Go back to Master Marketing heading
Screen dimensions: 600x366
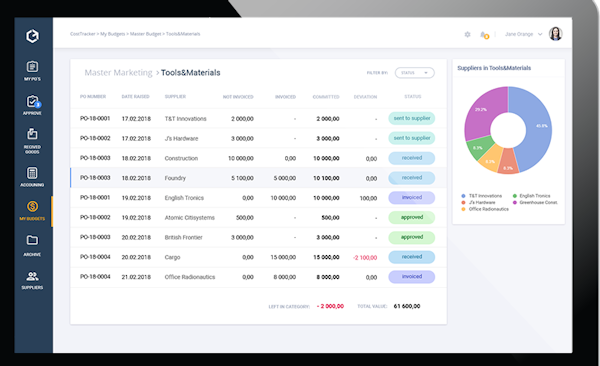click(x=118, y=73)
